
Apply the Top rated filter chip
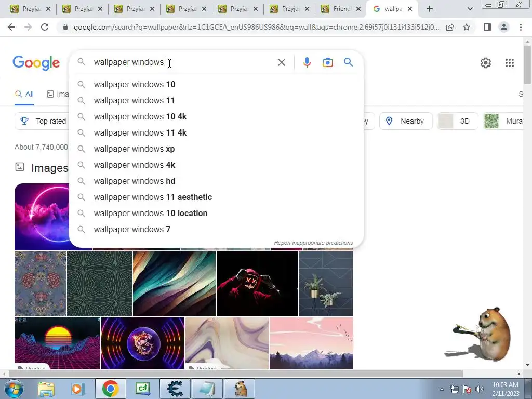(x=42, y=121)
